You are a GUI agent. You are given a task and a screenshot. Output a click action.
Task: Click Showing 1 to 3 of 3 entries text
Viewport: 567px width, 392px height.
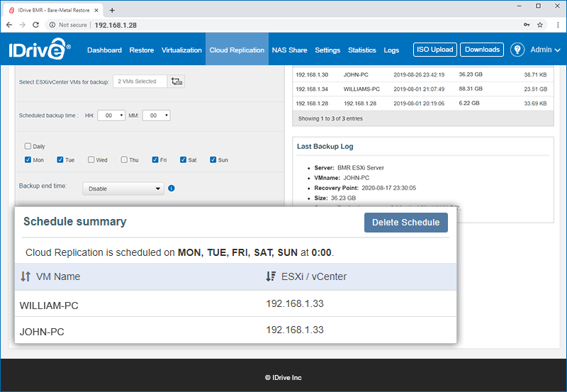click(330, 118)
